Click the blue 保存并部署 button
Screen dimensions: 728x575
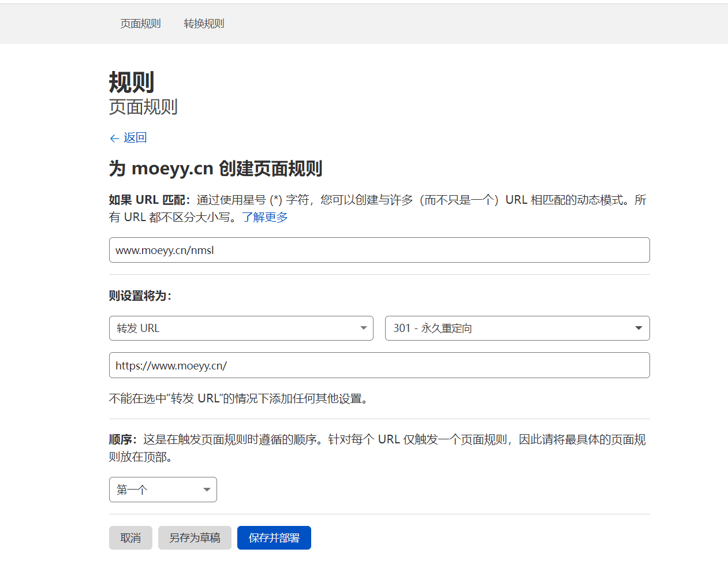point(274,538)
